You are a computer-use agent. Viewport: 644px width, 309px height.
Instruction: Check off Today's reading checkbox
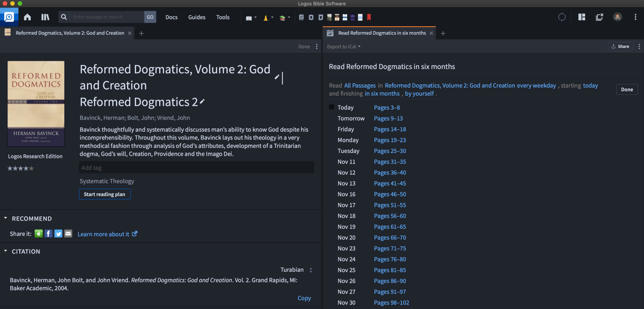click(x=332, y=107)
